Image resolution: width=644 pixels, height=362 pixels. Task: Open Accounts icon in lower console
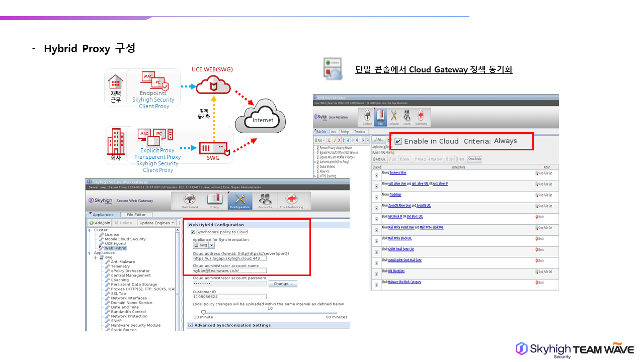[x=265, y=200]
